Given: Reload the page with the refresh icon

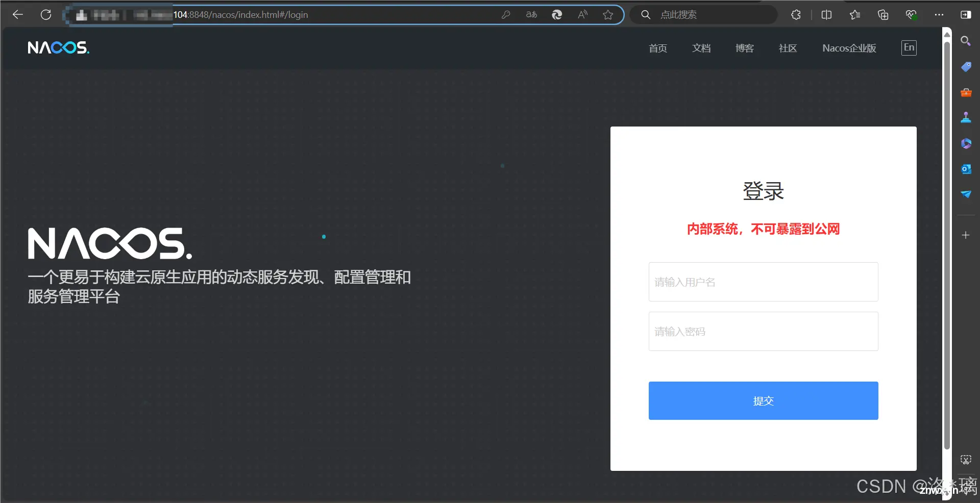Looking at the screenshot, I should pos(46,15).
